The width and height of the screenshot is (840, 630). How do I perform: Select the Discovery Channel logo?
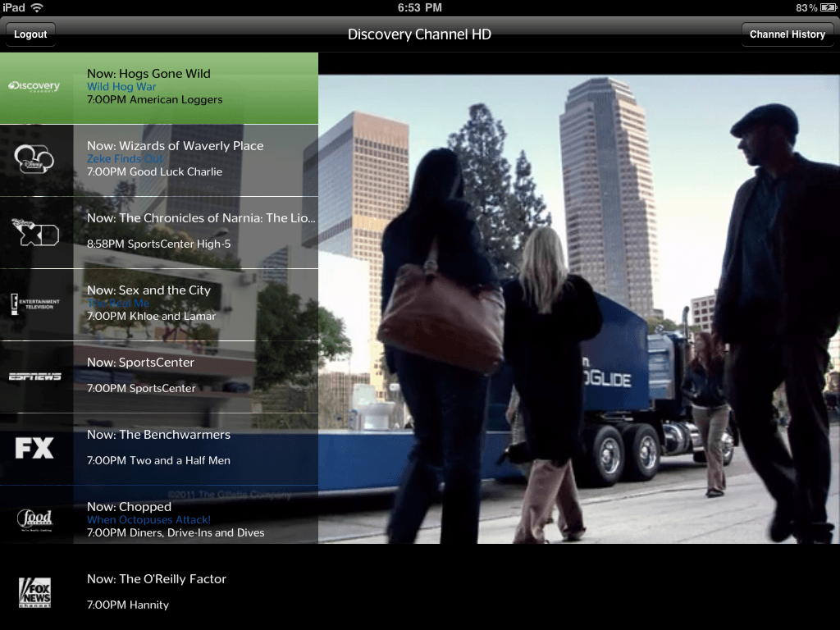(34, 87)
